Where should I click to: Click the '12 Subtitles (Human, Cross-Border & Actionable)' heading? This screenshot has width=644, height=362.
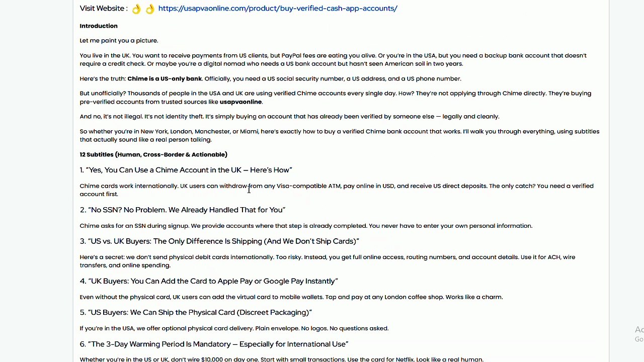click(153, 154)
